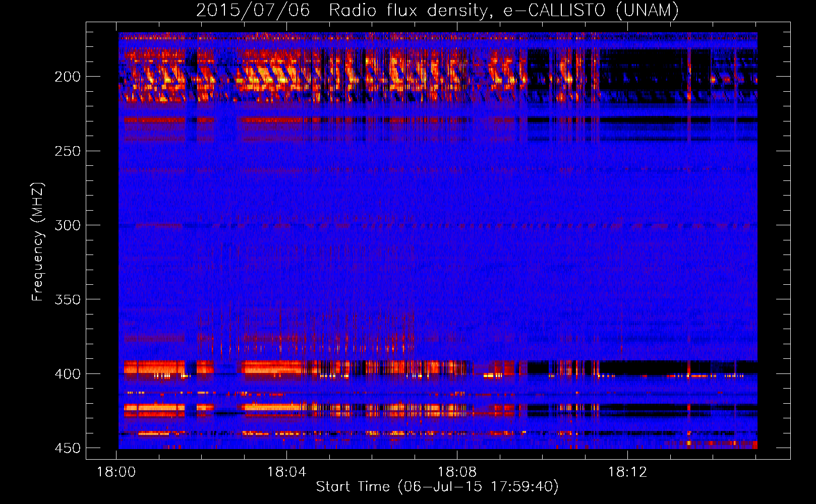Click the 300 frequency tick label
This screenshot has width=816, height=504.
(x=68, y=225)
